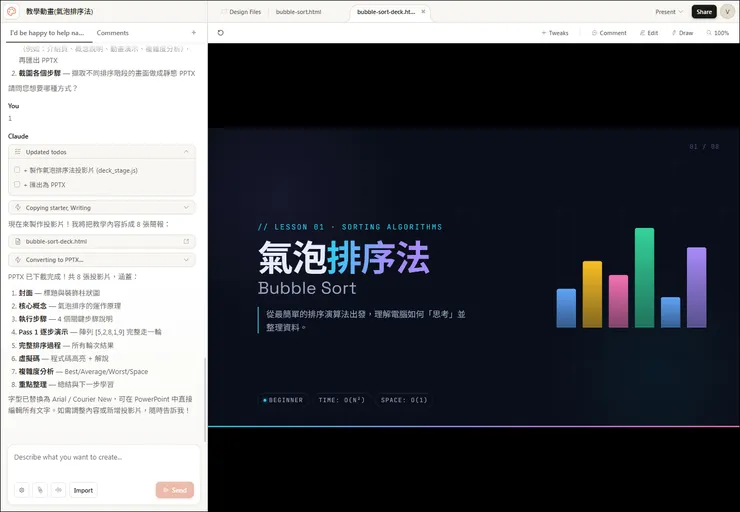This screenshot has height=512, width=740.
Task: Click the yellow bar in slide chart
Action: [592, 294]
